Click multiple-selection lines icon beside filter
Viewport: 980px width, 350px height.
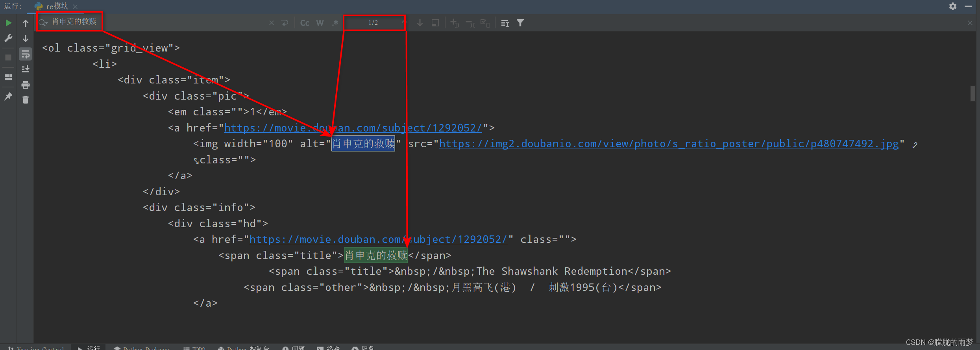tap(505, 23)
